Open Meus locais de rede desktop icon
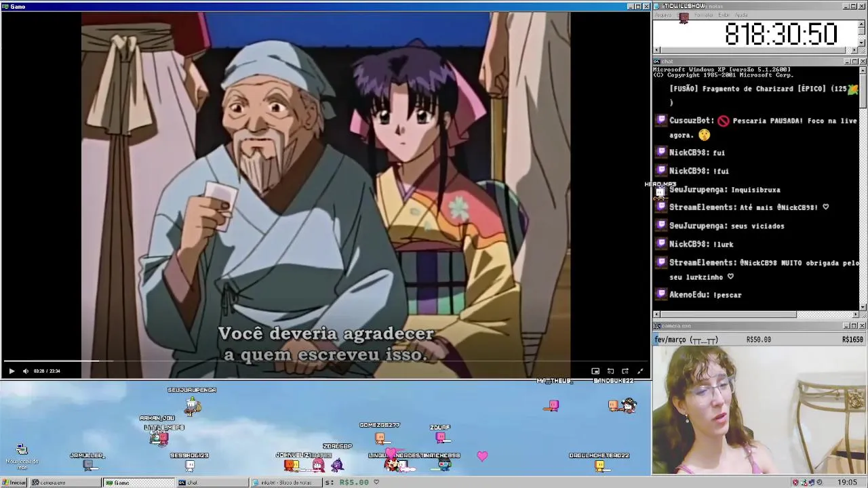 click(x=22, y=457)
